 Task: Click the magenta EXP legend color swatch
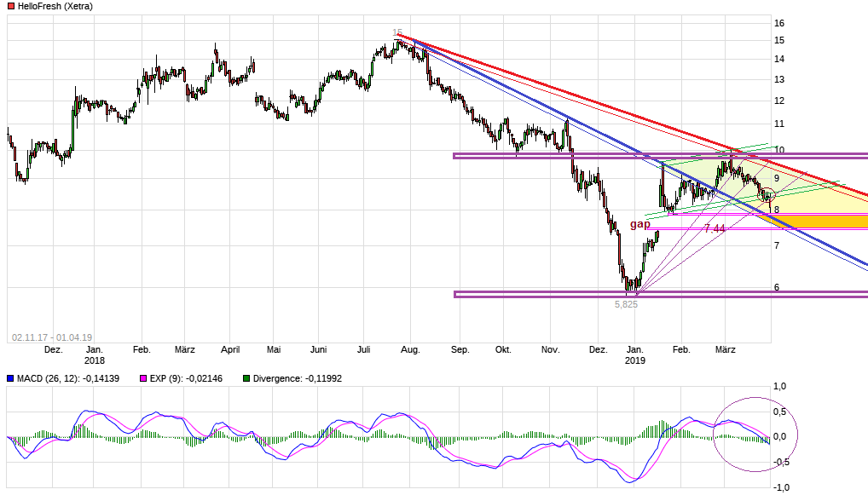[143, 379]
